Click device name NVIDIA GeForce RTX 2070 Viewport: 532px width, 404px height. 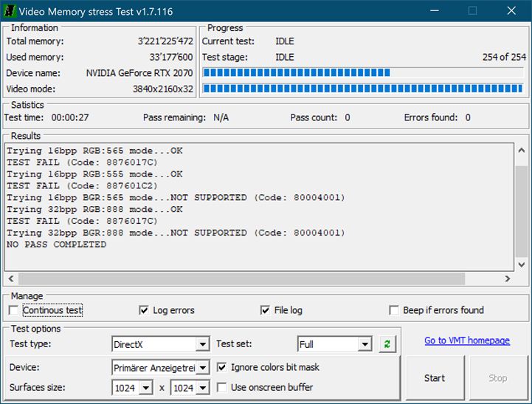pos(139,73)
